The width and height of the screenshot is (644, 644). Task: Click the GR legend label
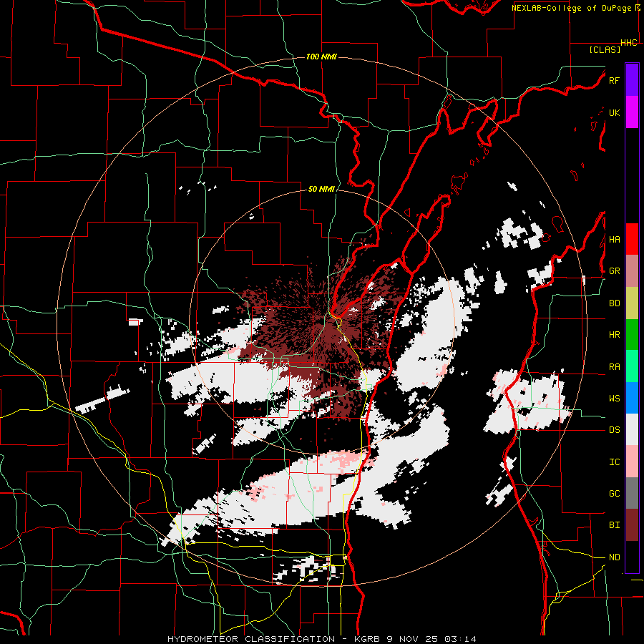point(614,271)
